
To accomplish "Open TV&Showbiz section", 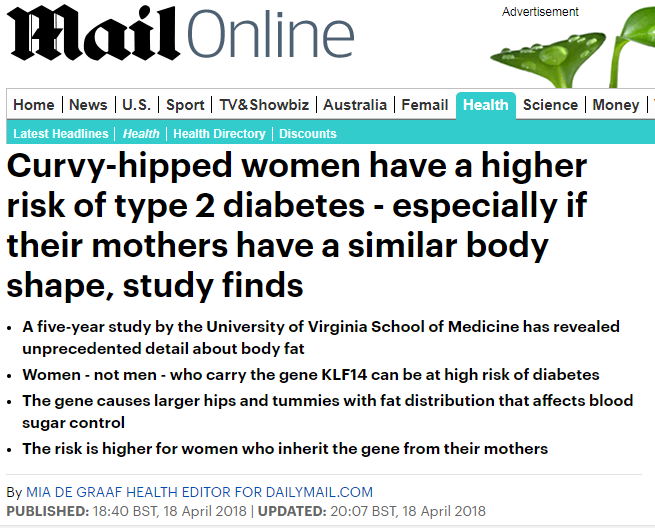I will click(x=264, y=104).
